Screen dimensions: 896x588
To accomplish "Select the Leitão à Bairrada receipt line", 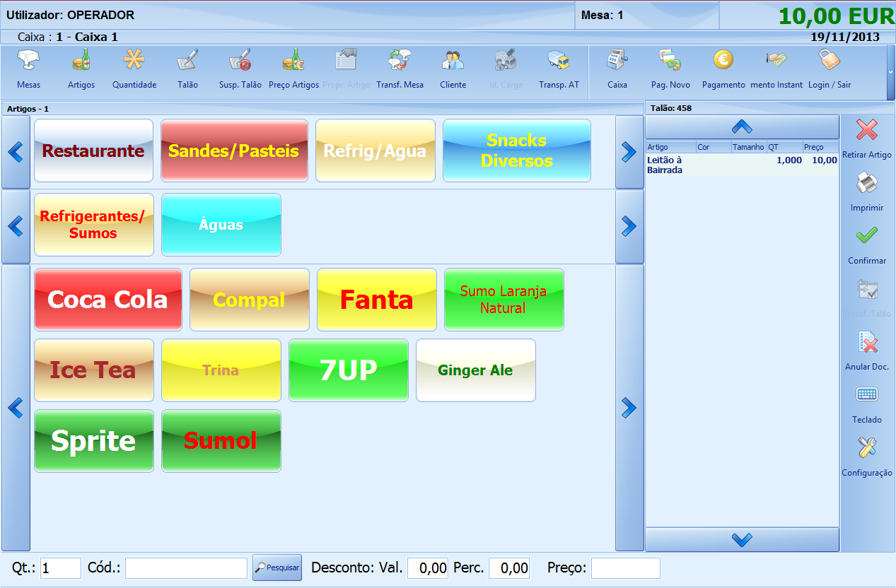I will point(742,165).
